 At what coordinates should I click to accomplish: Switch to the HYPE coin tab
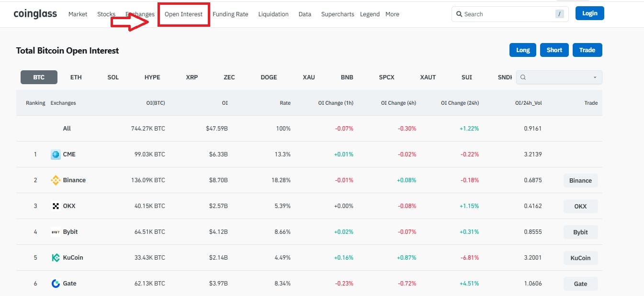coord(152,77)
